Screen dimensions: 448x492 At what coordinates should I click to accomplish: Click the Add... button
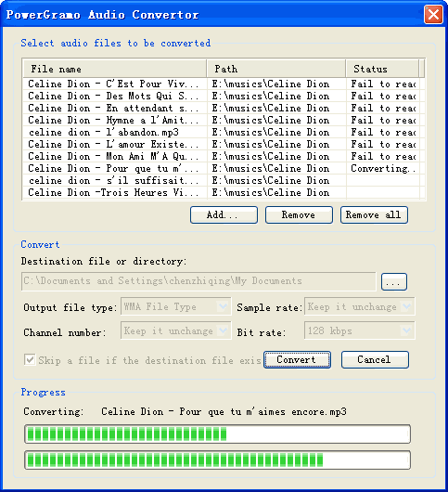(x=224, y=215)
